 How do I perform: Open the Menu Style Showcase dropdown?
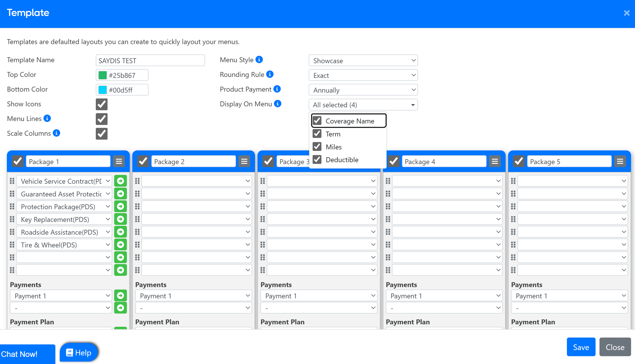coord(363,61)
